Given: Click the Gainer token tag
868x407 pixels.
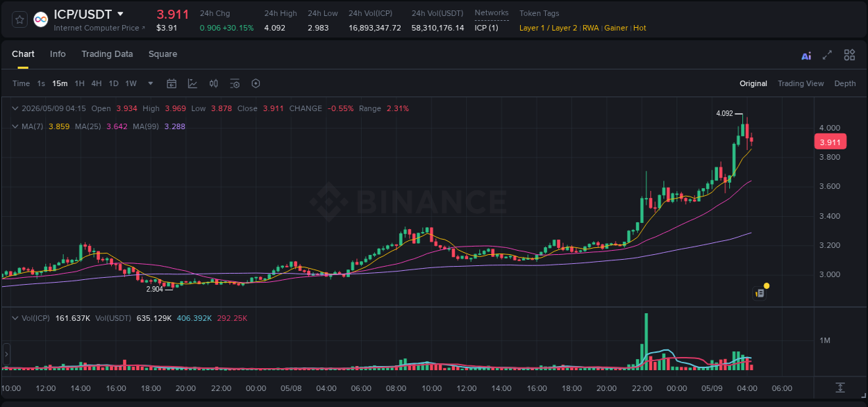Looking at the screenshot, I should click(x=616, y=28).
